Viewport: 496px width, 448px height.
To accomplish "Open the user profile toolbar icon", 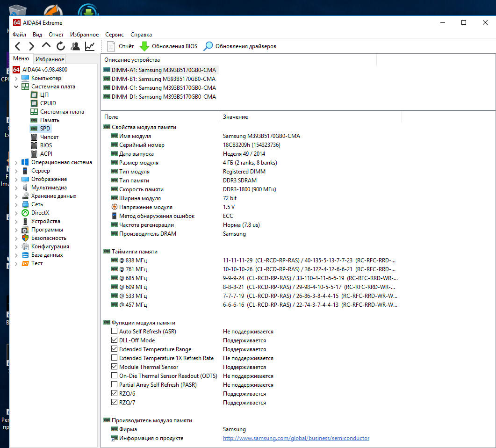I will click(75, 46).
